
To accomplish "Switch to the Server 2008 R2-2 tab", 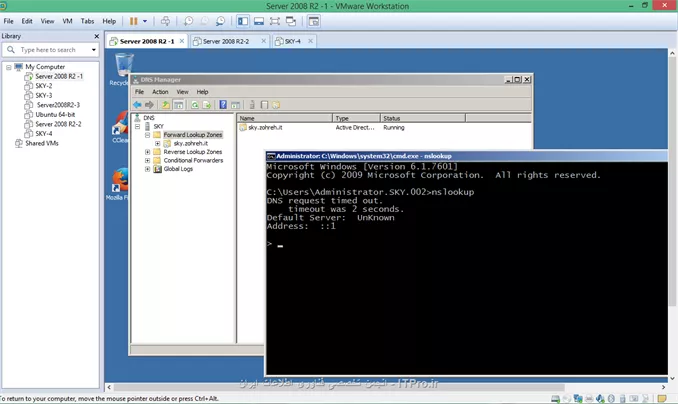I will tap(229, 41).
